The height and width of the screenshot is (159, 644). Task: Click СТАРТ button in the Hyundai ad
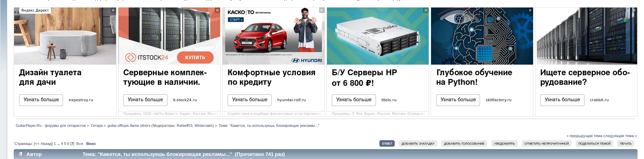point(236,19)
